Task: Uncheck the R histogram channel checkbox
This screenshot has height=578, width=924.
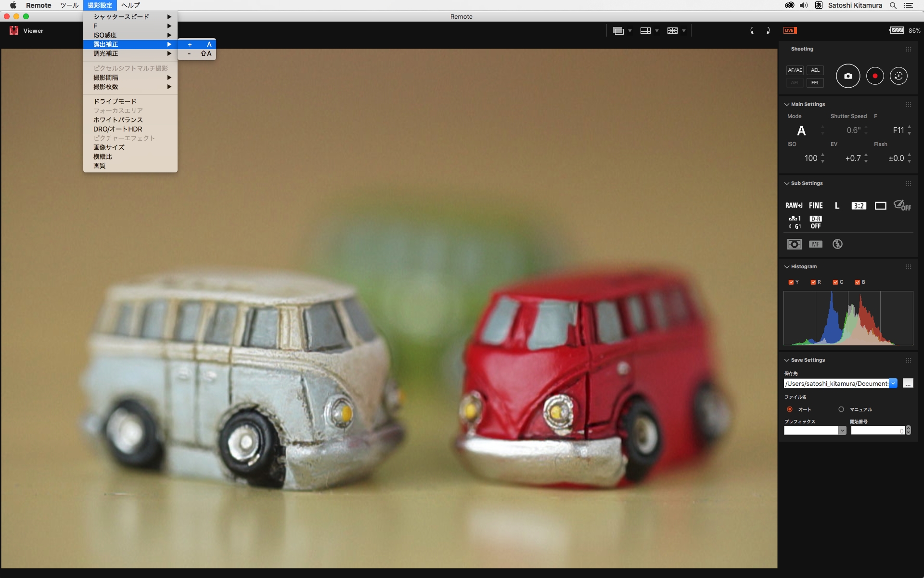Action: click(813, 282)
